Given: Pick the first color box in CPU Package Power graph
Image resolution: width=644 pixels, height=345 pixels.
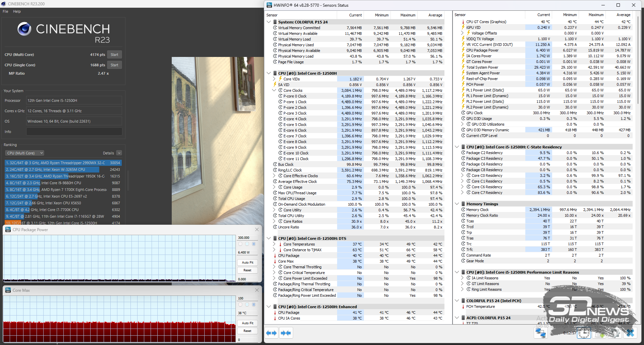Looking at the screenshot, I should pos(240,244).
